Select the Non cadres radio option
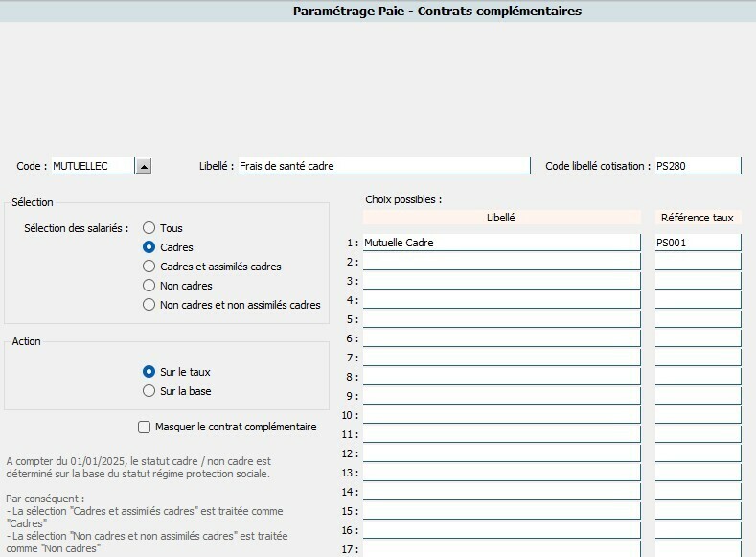 [149, 286]
